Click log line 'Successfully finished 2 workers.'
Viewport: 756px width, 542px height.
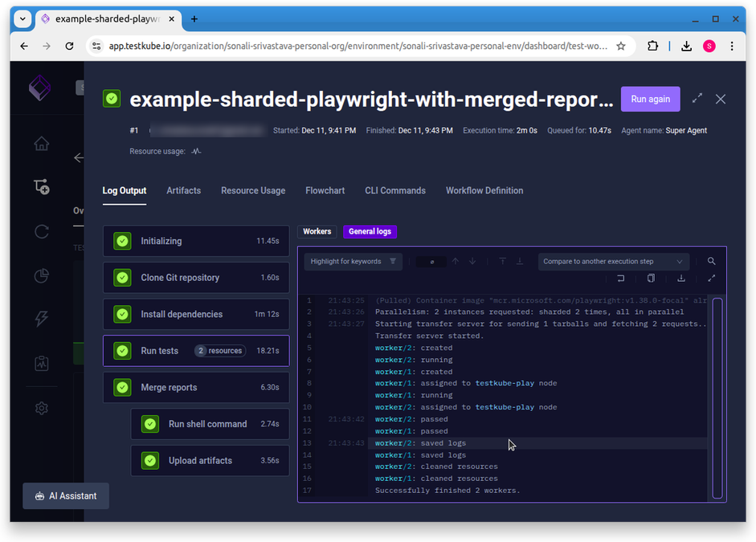447,491
